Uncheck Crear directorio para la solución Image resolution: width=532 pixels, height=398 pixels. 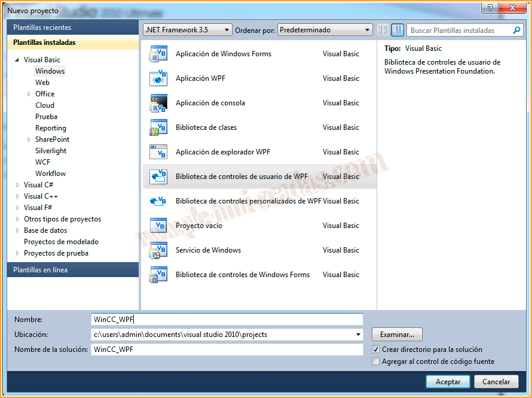[x=376, y=350]
